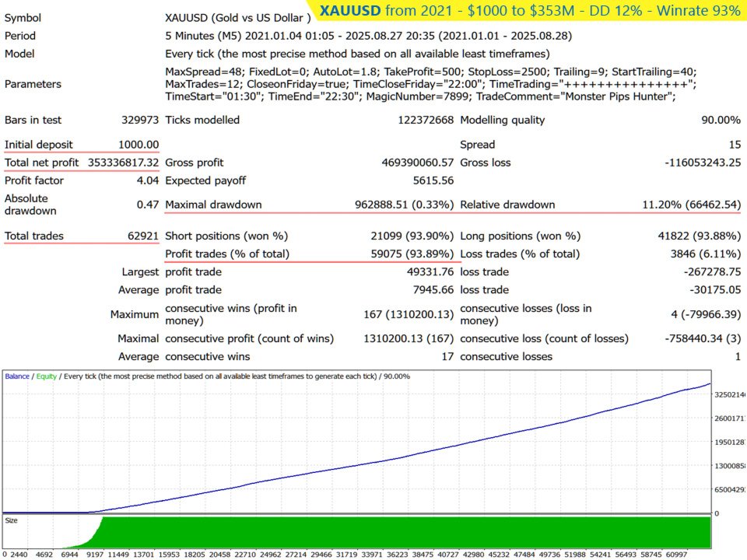Click the gross loss value '-116053243.25'
Screen dimensions: 747x560
703,163
